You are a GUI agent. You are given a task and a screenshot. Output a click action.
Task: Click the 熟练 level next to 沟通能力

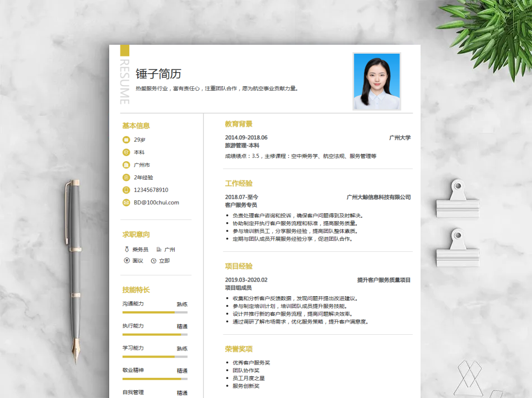[182, 305]
